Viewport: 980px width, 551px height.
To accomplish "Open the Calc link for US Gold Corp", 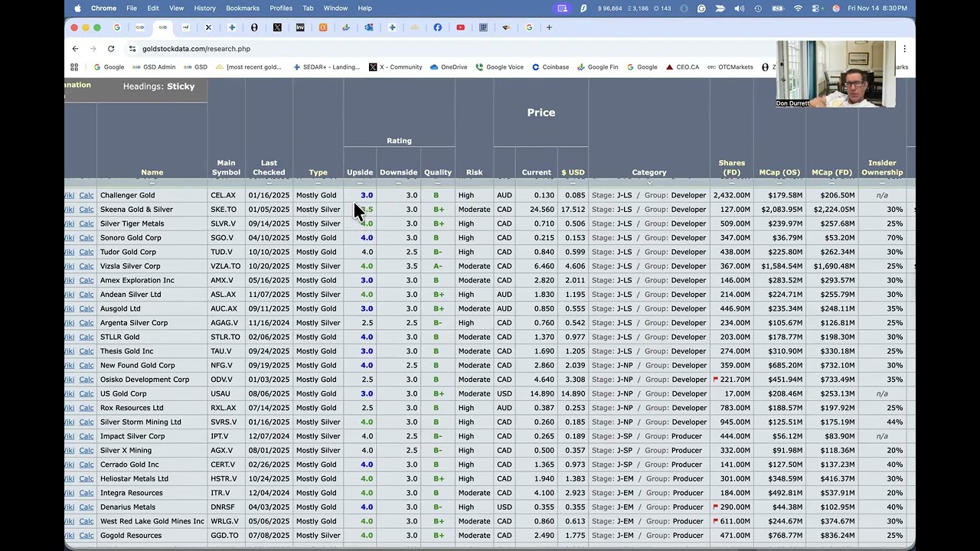I will [87, 393].
